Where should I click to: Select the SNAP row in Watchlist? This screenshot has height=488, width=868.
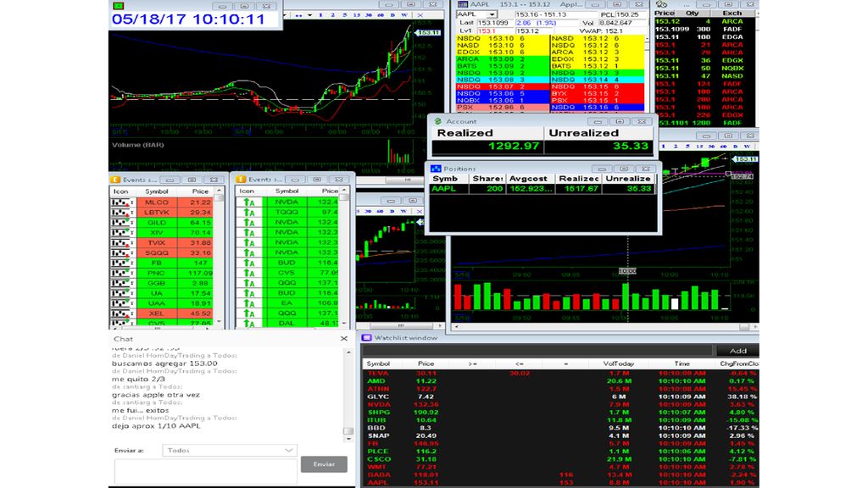(561, 435)
